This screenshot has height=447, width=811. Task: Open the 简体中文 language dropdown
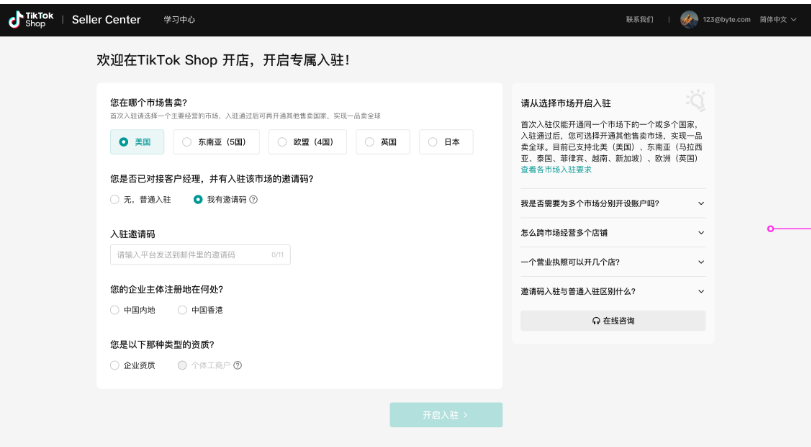coord(778,20)
